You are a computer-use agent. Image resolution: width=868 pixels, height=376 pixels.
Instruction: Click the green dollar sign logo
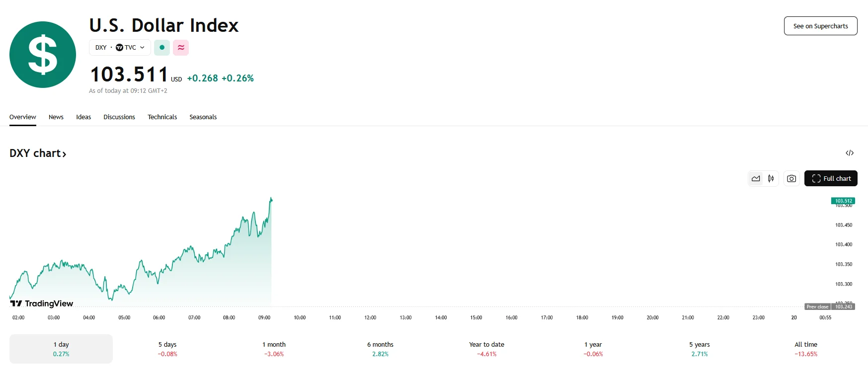[x=43, y=55]
